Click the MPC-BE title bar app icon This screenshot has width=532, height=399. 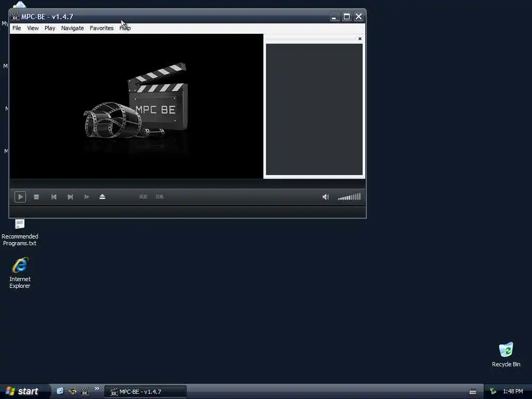tap(15, 17)
